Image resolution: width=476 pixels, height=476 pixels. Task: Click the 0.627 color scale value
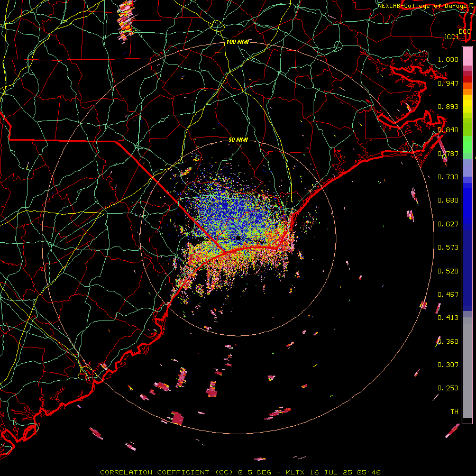tap(448, 224)
